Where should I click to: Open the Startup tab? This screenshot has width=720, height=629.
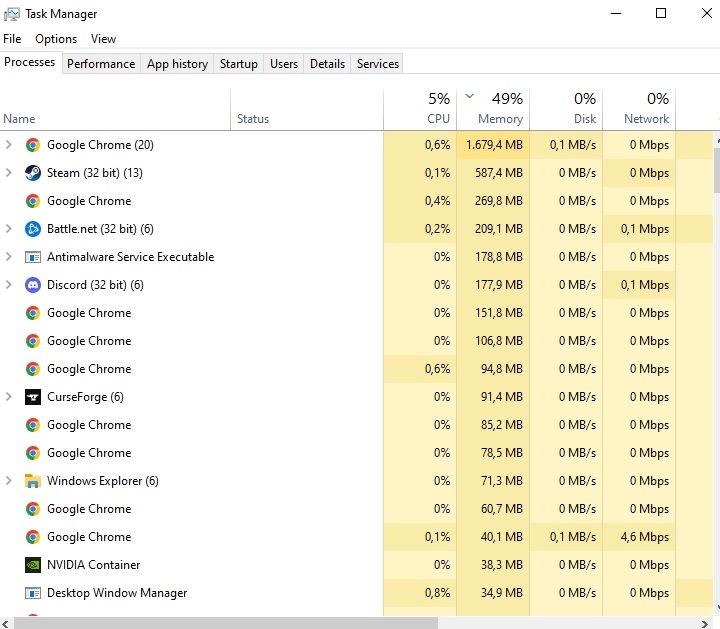coord(239,64)
